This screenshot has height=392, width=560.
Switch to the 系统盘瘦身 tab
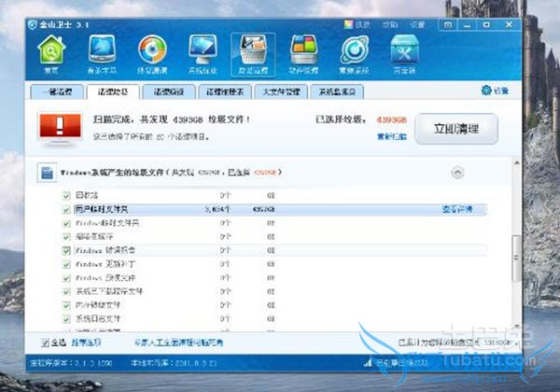pyautogui.click(x=337, y=92)
